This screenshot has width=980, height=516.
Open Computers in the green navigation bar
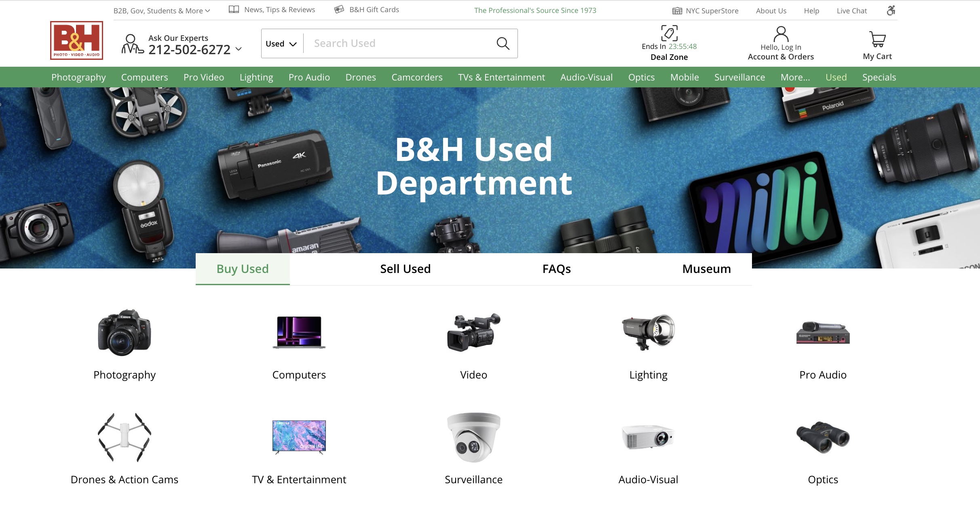click(145, 77)
